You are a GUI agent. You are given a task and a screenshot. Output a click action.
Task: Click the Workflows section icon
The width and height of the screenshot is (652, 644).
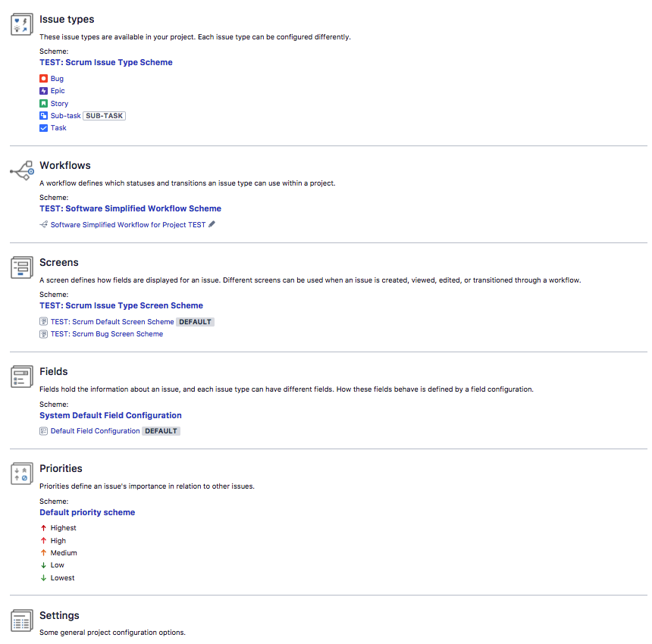(x=22, y=170)
